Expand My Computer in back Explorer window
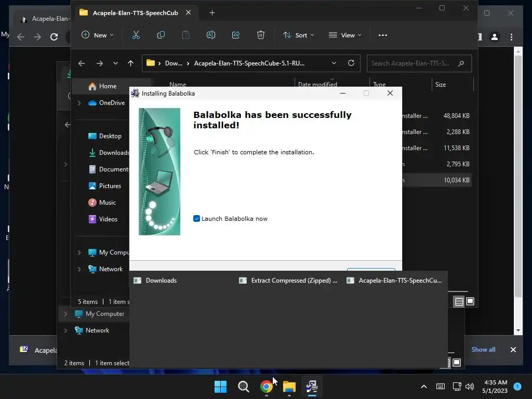Viewport: 532px width, 399px height. [66, 314]
